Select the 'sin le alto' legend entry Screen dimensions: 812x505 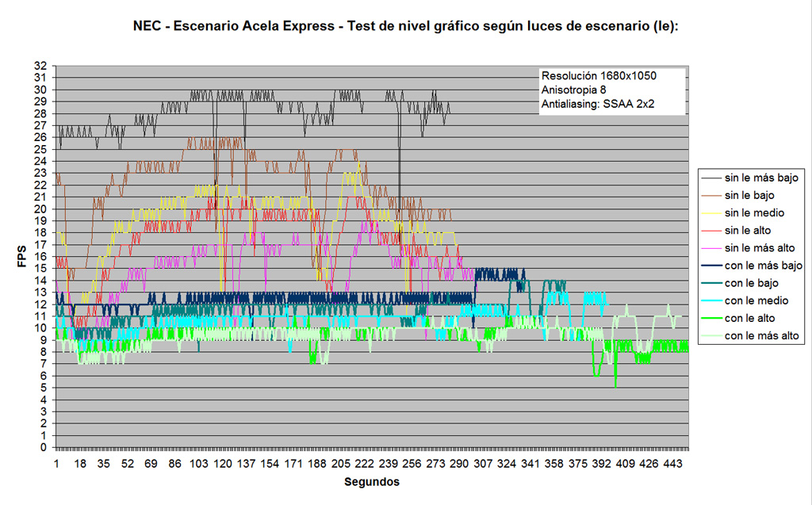pyautogui.click(x=748, y=230)
